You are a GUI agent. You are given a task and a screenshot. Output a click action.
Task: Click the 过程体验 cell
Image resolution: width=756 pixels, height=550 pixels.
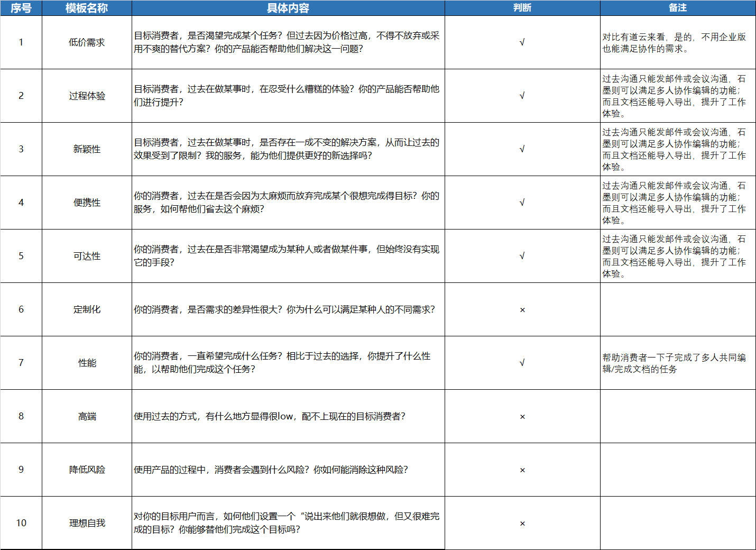pyautogui.click(x=87, y=96)
